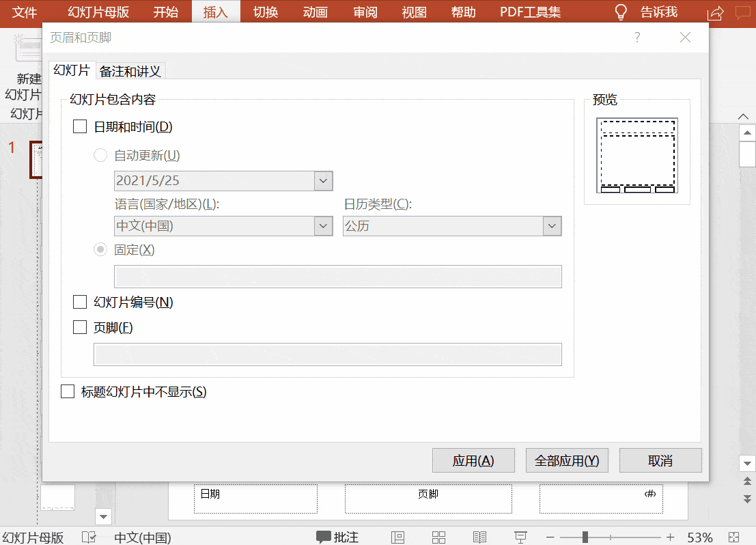Image resolution: width=756 pixels, height=545 pixels.
Task: Select the 固定 radio button
Action: click(x=100, y=249)
